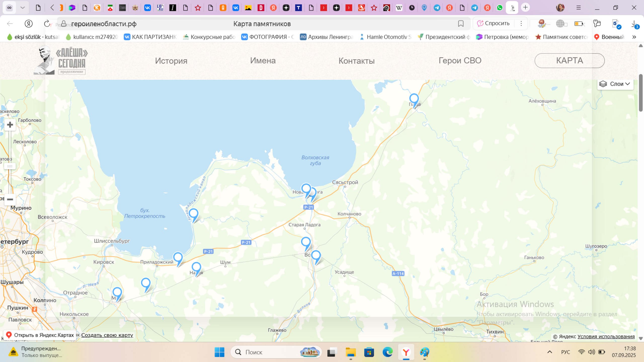Open the volume control in tray
The width and height of the screenshot is (644, 362).
click(x=591, y=352)
